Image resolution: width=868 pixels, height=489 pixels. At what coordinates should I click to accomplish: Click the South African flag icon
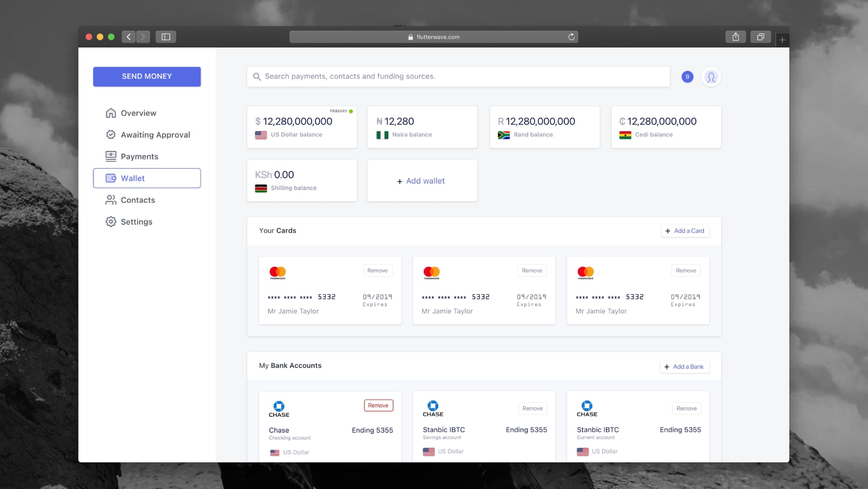504,135
